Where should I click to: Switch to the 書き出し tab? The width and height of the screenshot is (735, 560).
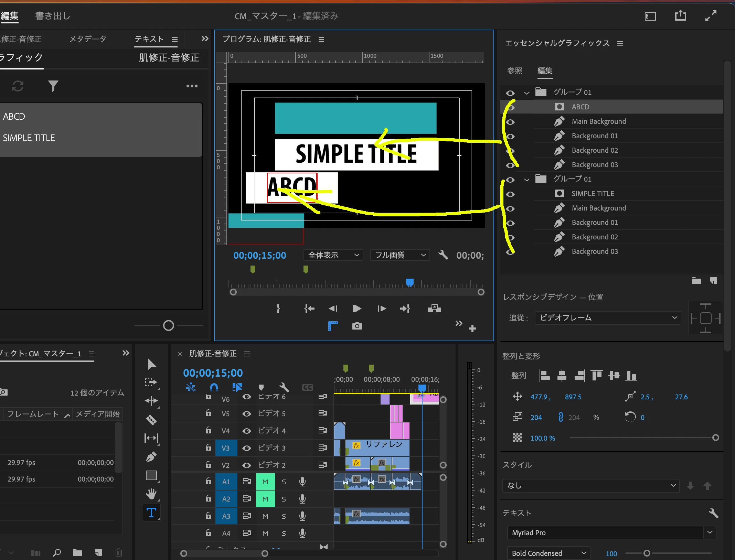point(53,16)
